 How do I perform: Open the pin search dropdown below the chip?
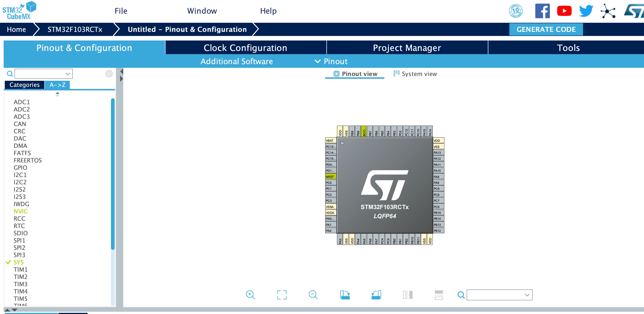pos(527,295)
